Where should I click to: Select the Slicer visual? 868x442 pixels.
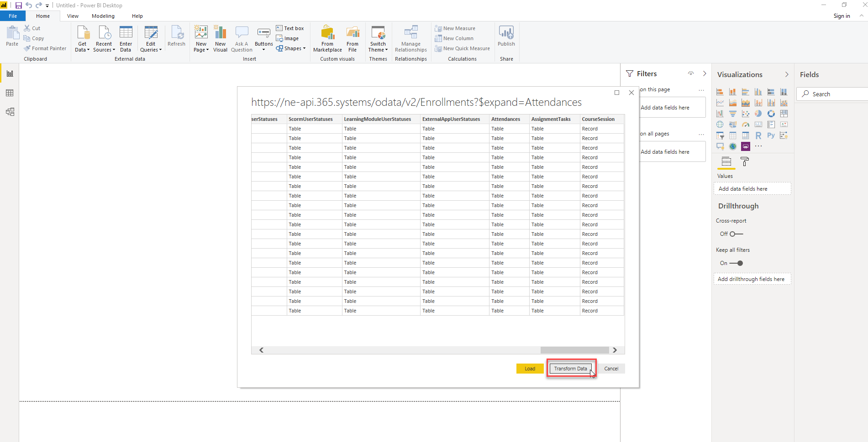tap(720, 135)
